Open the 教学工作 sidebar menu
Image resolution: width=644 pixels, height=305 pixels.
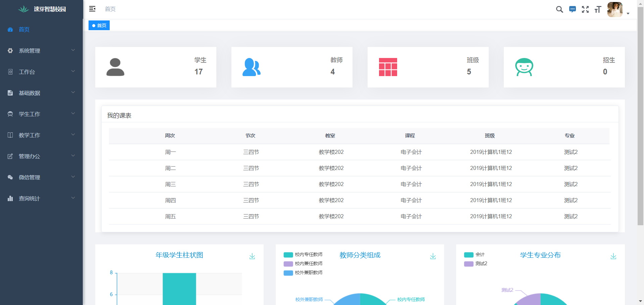pyautogui.click(x=41, y=135)
